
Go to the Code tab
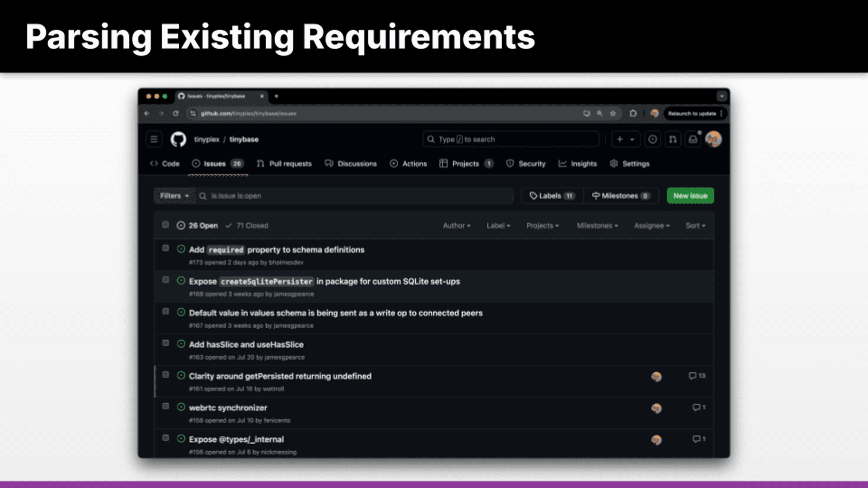(x=165, y=164)
